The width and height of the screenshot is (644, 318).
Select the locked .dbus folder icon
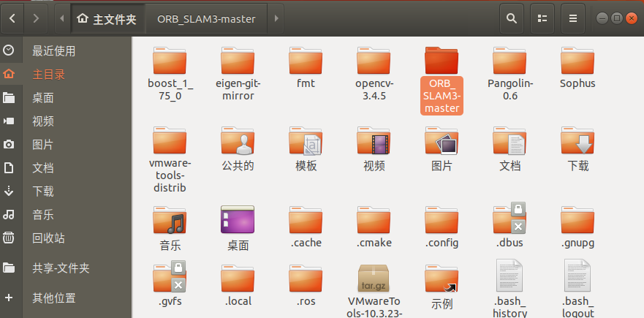coord(509,218)
